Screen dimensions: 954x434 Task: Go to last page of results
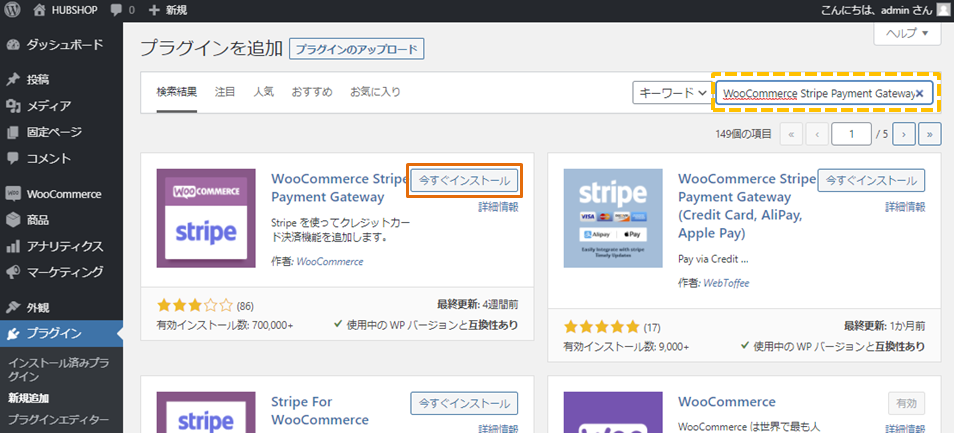tap(930, 135)
